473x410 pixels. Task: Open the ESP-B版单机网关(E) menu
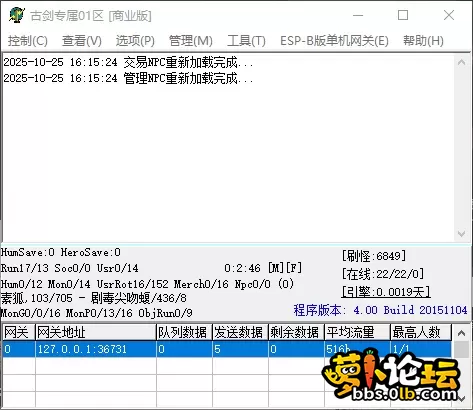(334, 41)
